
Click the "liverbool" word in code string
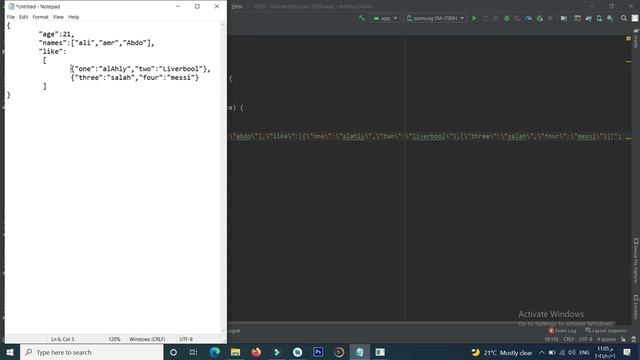click(428, 136)
